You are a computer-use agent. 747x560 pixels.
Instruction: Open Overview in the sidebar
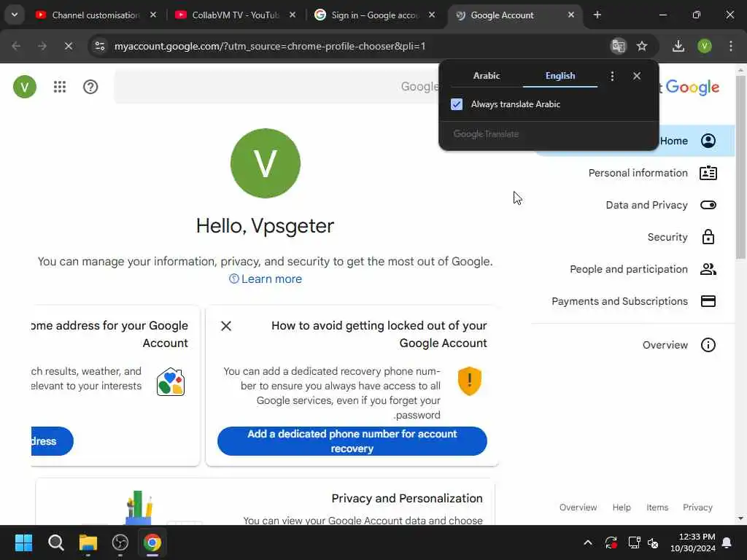click(665, 345)
